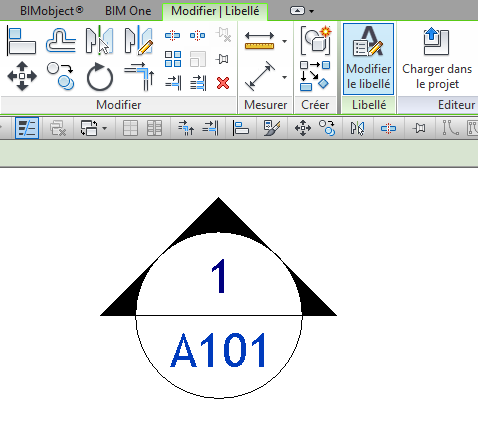The image size is (478, 424).
Task: Click the Mesurer panel title
Action: click(x=266, y=105)
